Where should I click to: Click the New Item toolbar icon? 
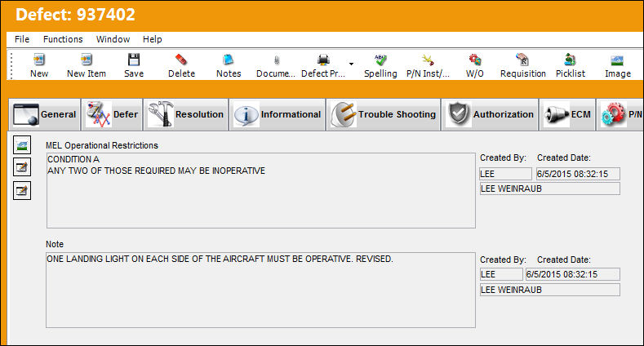(87, 65)
